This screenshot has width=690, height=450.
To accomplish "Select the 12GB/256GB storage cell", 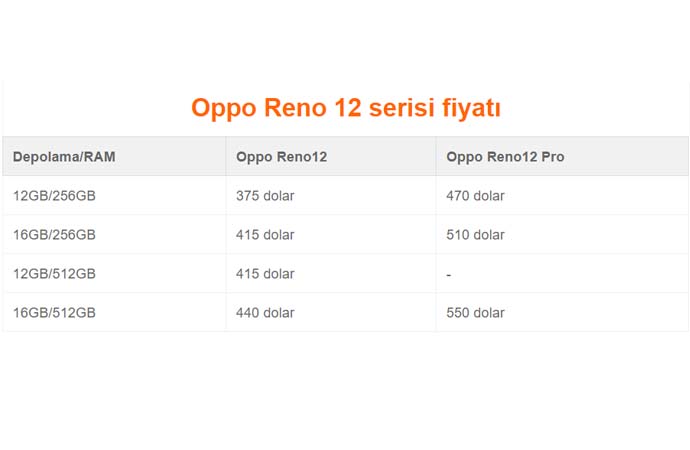I will click(x=54, y=196).
